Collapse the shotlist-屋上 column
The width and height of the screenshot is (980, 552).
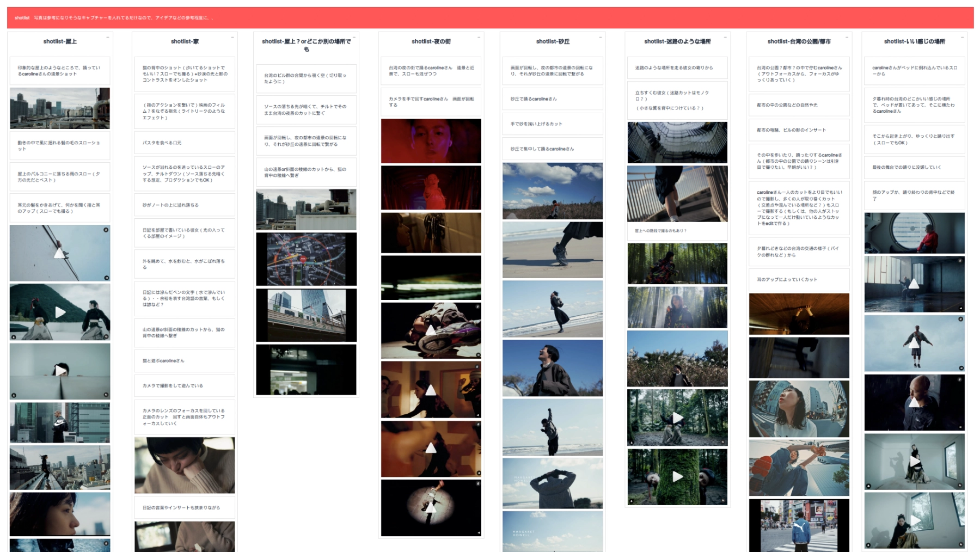coord(107,37)
